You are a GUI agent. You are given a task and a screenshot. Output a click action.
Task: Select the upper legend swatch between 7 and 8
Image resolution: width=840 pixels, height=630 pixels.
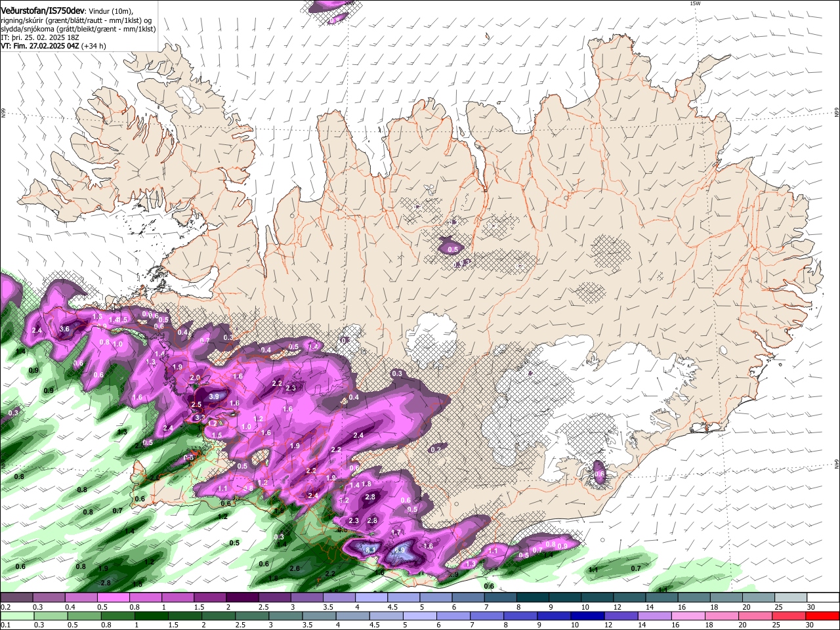point(501,597)
